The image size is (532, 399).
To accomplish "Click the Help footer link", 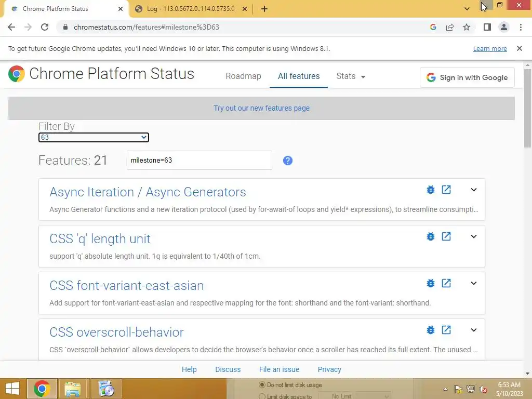I will 189,369.
